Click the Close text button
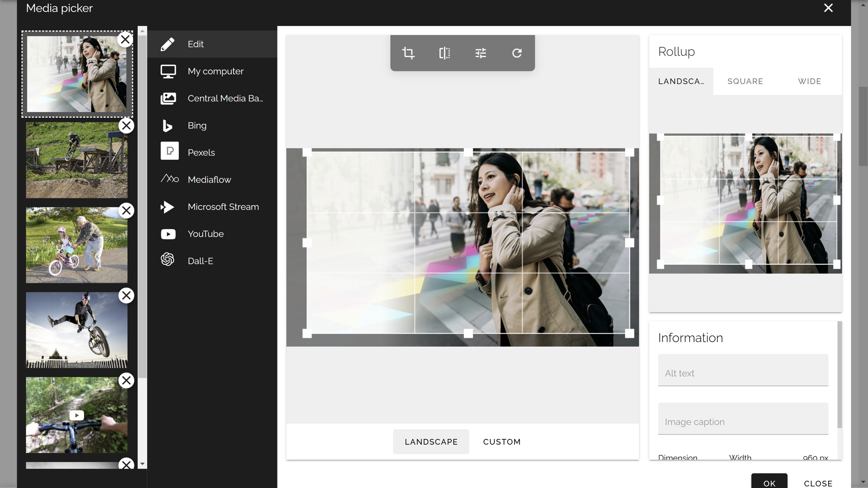 (x=818, y=483)
